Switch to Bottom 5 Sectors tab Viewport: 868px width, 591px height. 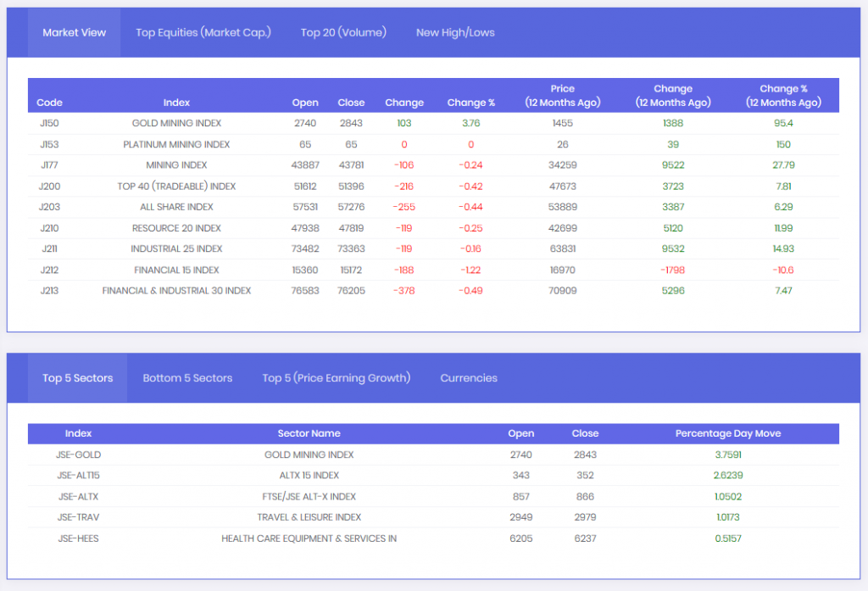click(187, 378)
